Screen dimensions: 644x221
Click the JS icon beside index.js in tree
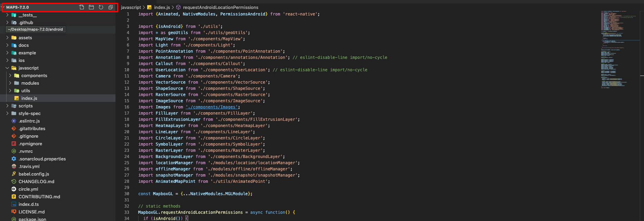(17, 98)
